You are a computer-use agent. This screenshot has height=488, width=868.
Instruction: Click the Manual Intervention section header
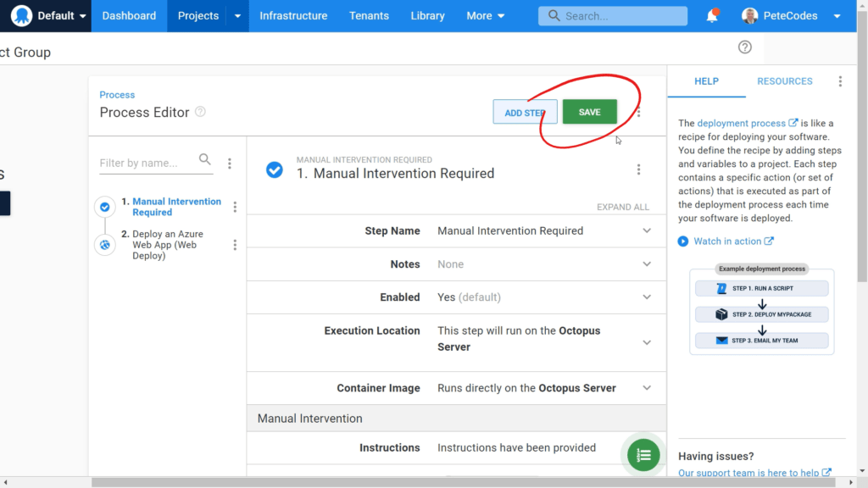pos(456,419)
